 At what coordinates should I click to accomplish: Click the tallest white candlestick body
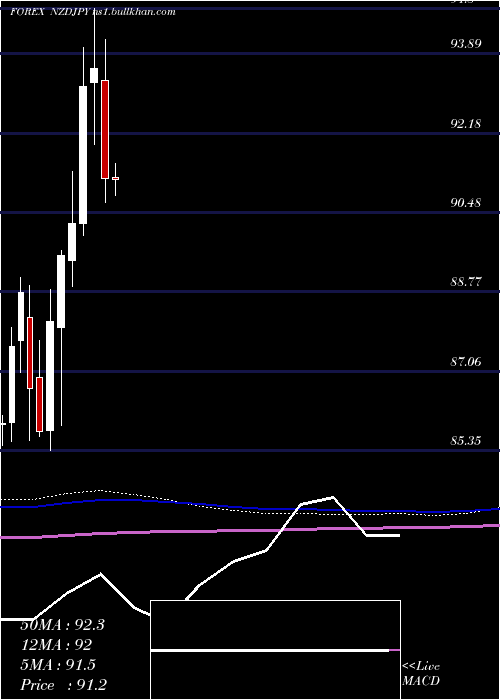click(83, 154)
